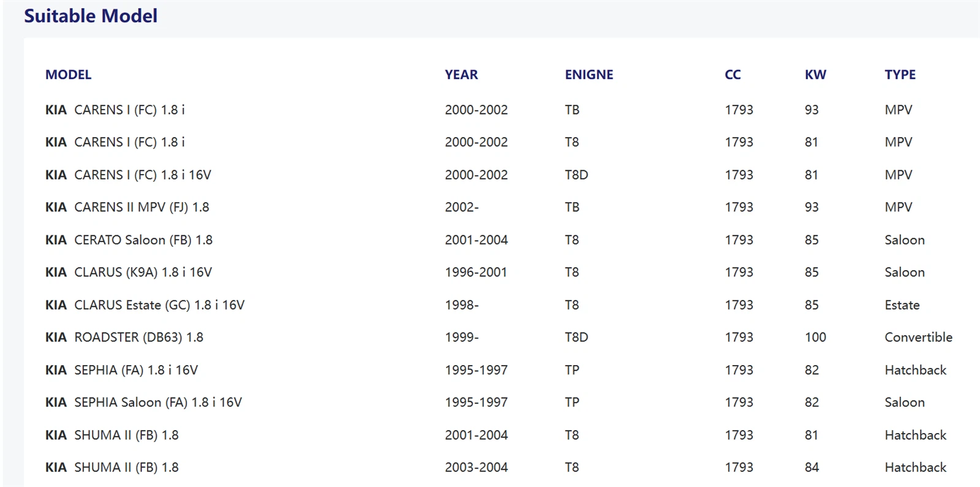Image resolution: width=980 pixels, height=487 pixels.
Task: Click Saloon type in SEPHIA Saloon row
Action: 904,402
